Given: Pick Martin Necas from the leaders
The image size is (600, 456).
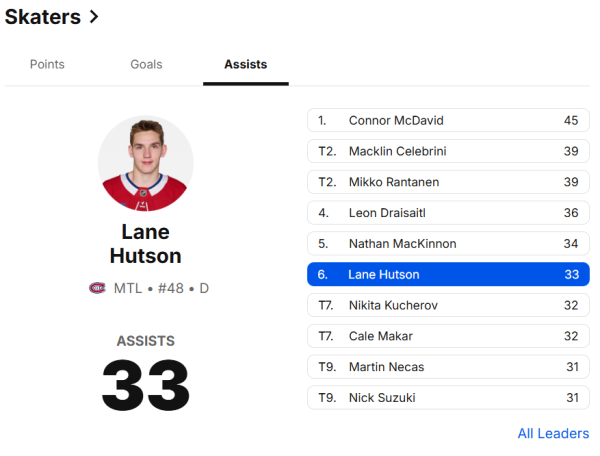Looking at the screenshot, I should click(448, 367).
